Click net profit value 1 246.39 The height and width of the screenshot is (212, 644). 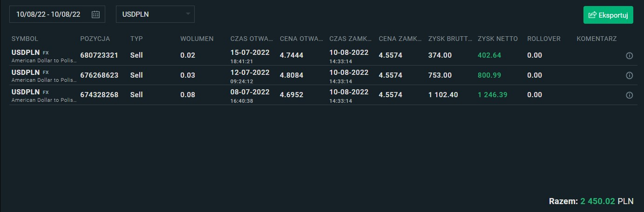[x=493, y=95]
